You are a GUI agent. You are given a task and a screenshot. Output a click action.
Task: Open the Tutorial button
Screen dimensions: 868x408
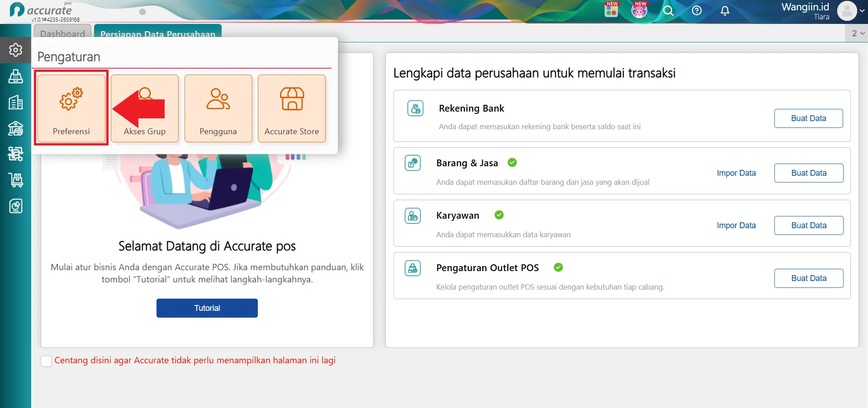pos(207,308)
